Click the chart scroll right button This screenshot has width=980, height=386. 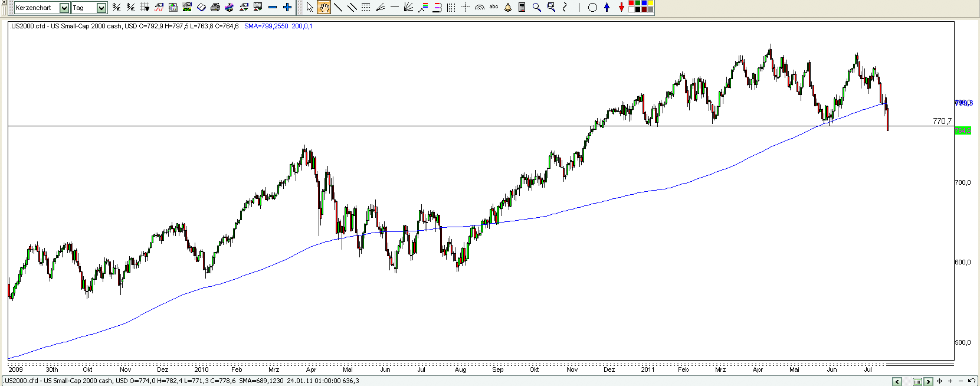tap(928, 381)
